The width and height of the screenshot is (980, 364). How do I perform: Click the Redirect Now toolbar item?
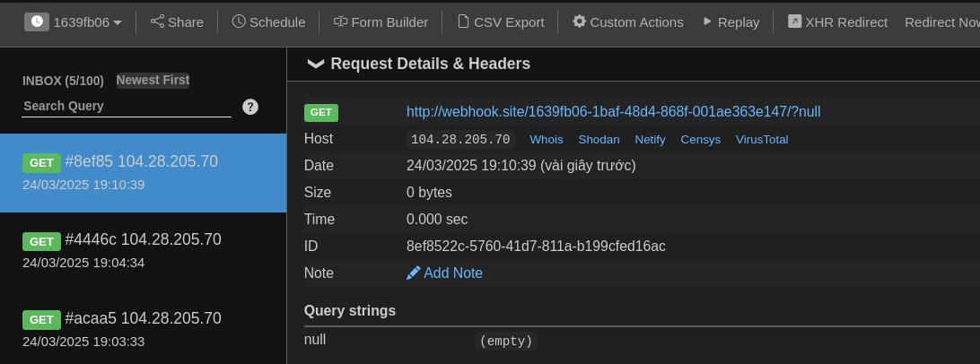click(x=941, y=22)
